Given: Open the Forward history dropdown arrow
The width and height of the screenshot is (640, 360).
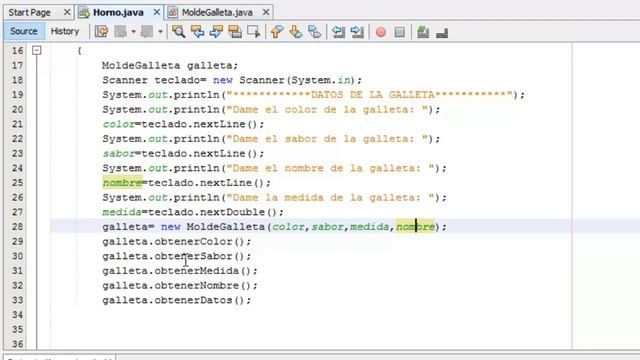Looking at the screenshot, I should tap(160, 31).
